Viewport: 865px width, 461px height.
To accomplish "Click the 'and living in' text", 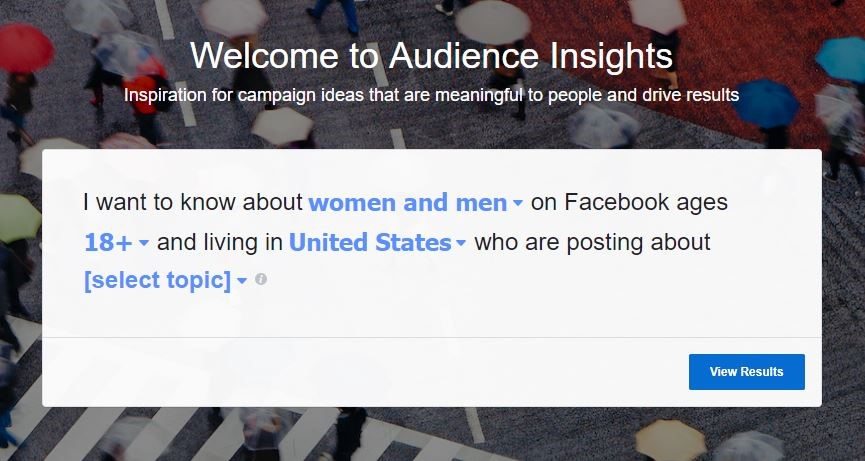I will coord(220,242).
